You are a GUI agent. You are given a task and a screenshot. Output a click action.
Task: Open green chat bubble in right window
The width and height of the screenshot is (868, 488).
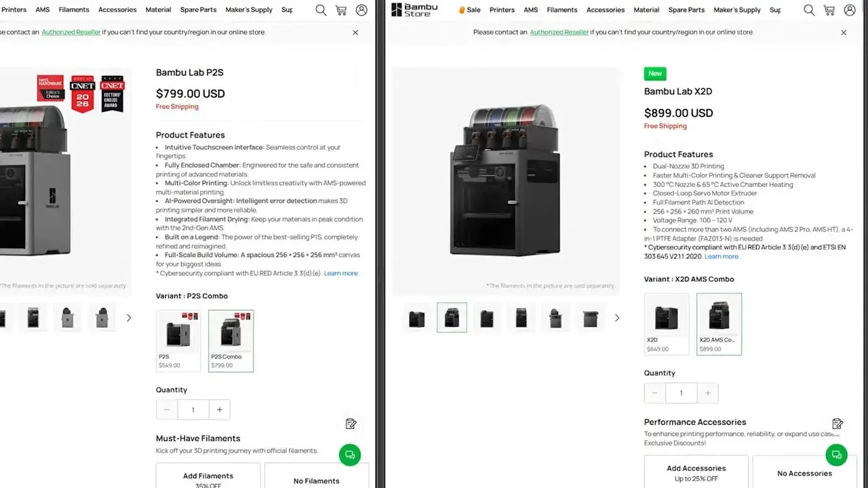tap(836, 455)
